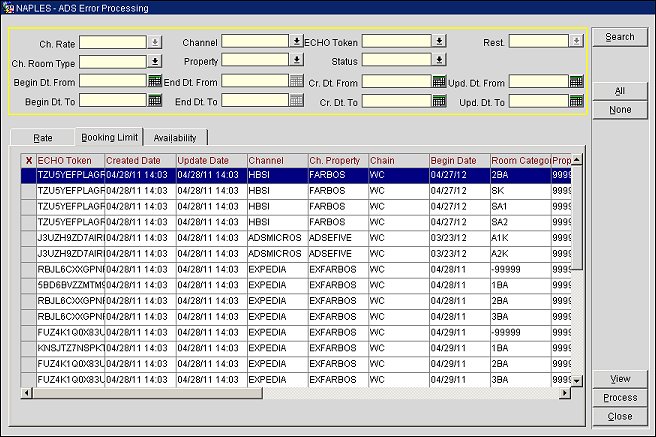Mark the X cell of the highlighted first row

(28, 175)
